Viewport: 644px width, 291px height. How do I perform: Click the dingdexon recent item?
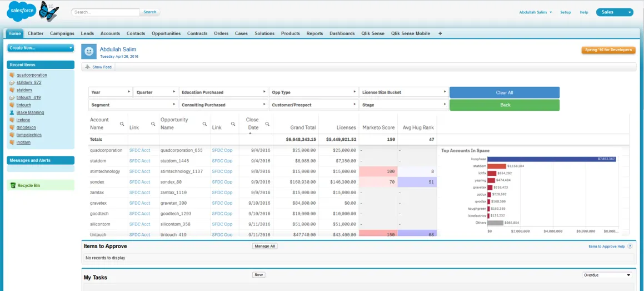26,127
